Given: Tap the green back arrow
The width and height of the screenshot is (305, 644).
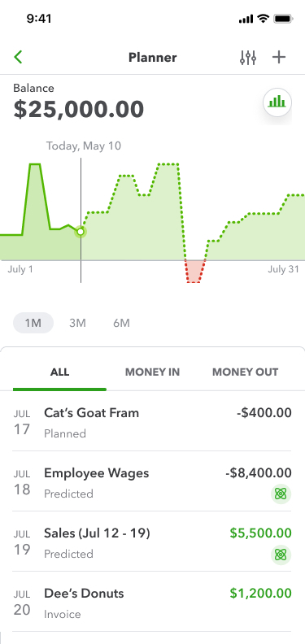Looking at the screenshot, I should click(x=18, y=57).
